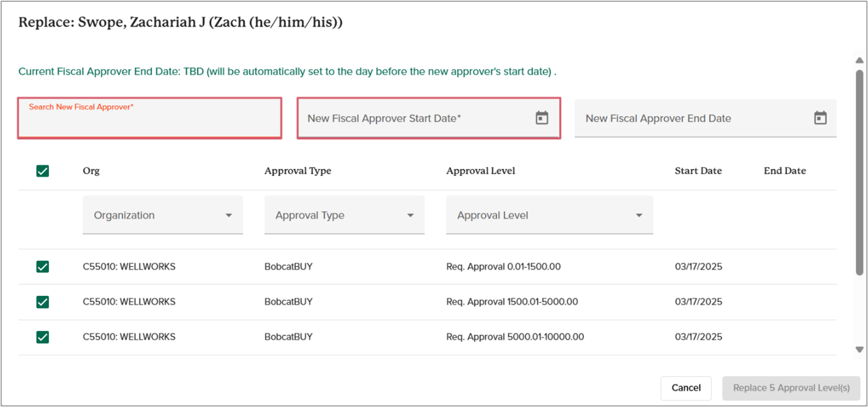Image resolution: width=868 pixels, height=407 pixels.
Task: Uncheck the Req. Approval 5000.01-10000.00 row
Action: [43, 337]
